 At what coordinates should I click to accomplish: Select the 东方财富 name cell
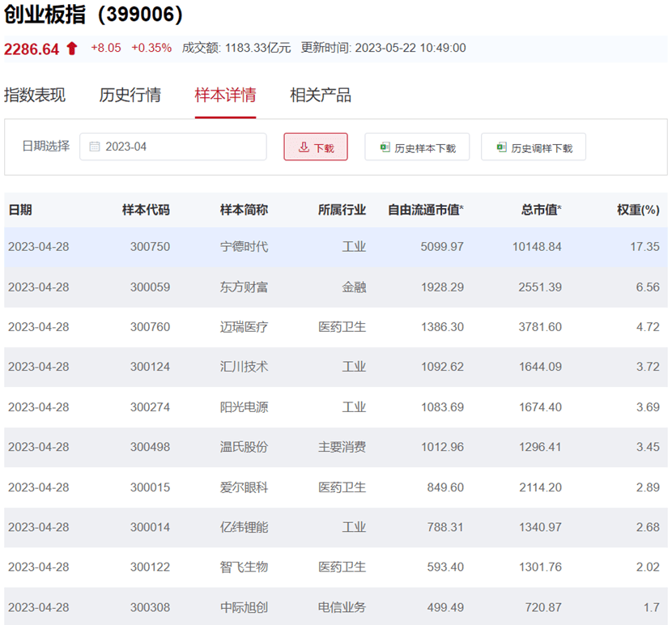[244, 287]
